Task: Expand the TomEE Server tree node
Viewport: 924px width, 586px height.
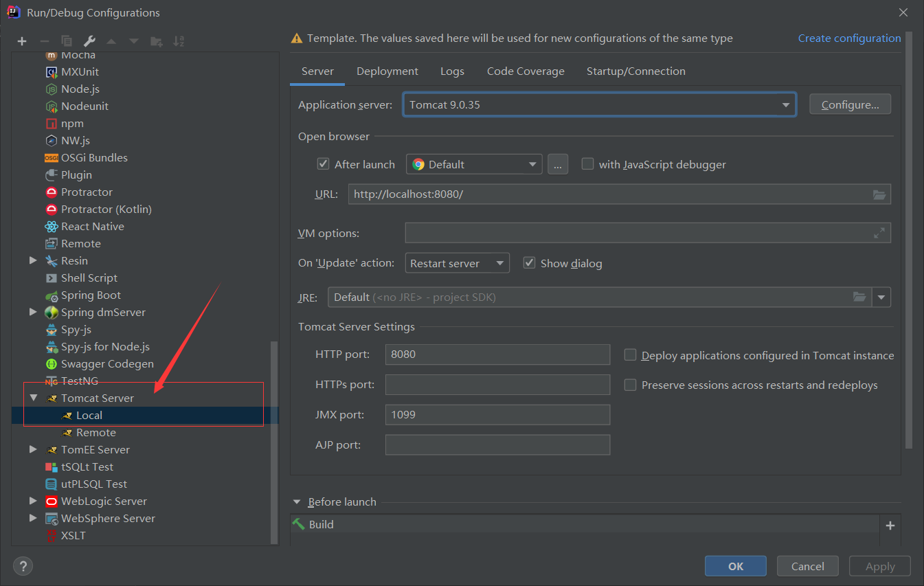Action: pyautogui.click(x=33, y=449)
